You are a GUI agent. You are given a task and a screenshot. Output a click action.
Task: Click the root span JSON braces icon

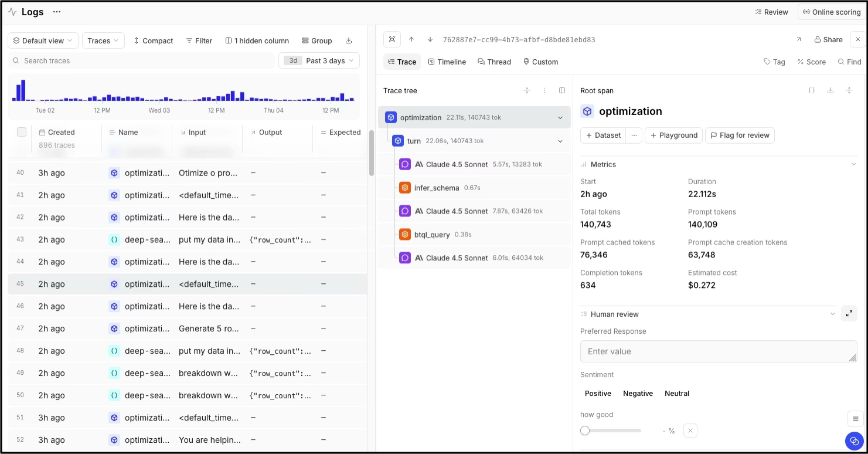812,90
